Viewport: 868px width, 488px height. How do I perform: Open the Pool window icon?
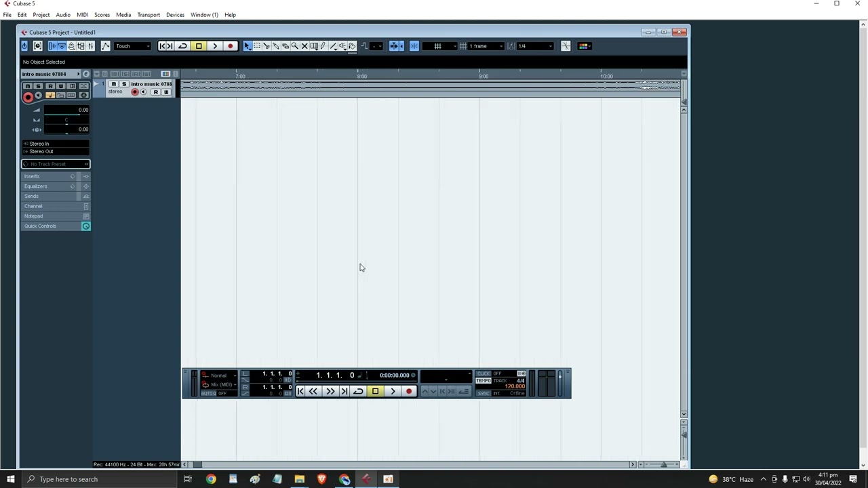[81, 46]
